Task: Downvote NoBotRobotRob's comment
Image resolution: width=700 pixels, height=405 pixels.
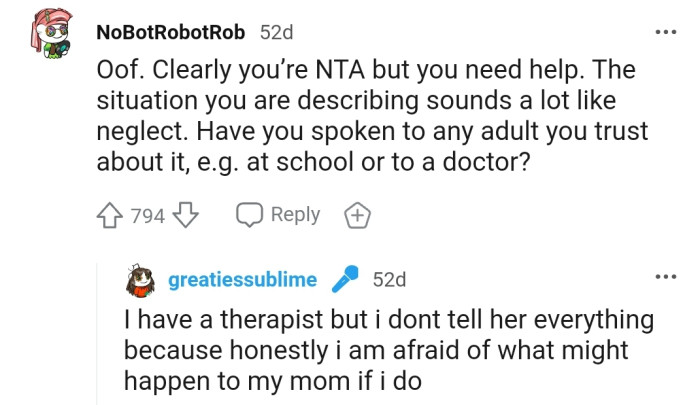Action: coord(188,215)
